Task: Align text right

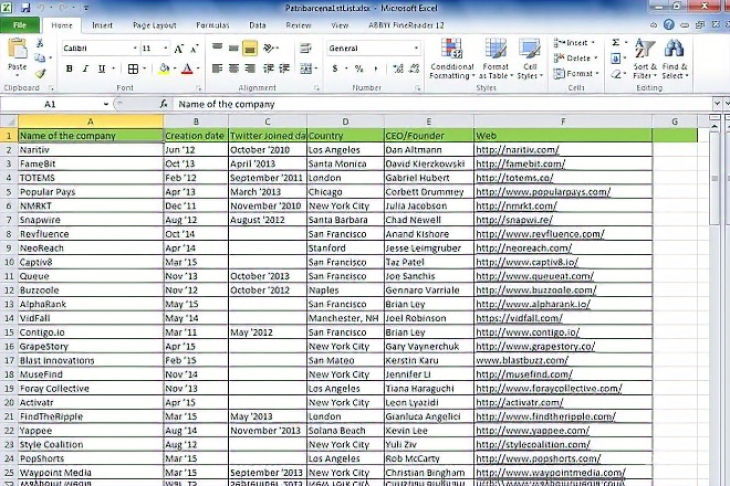Action: click(250, 69)
